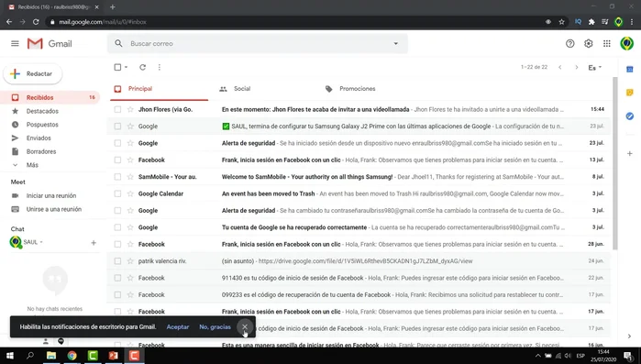The width and height of the screenshot is (641, 364).
Task: Open a new browser tab
Action: [113, 7]
